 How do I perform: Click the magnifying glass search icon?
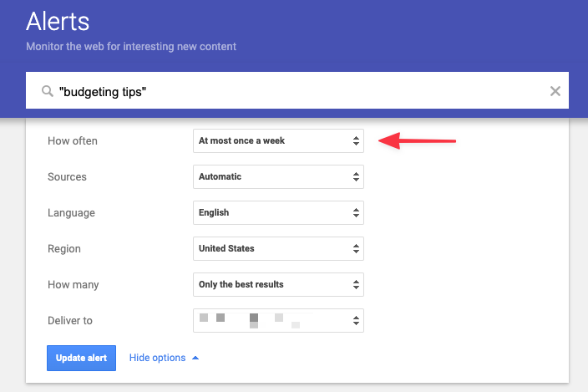[x=48, y=91]
